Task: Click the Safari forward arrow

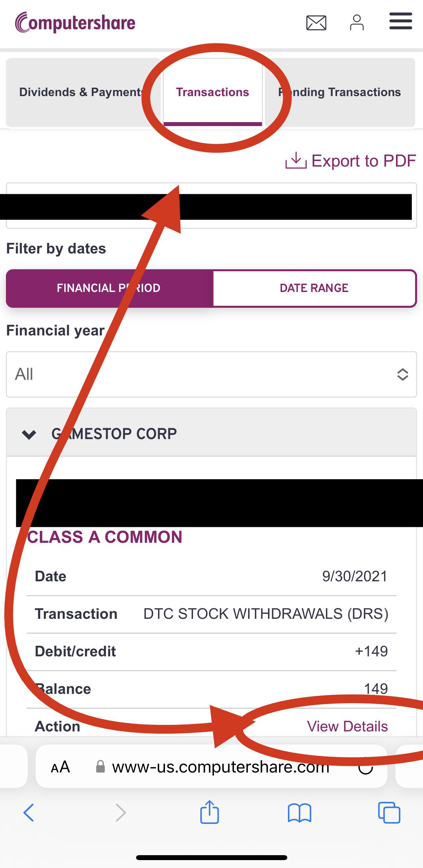Action: coord(121,813)
